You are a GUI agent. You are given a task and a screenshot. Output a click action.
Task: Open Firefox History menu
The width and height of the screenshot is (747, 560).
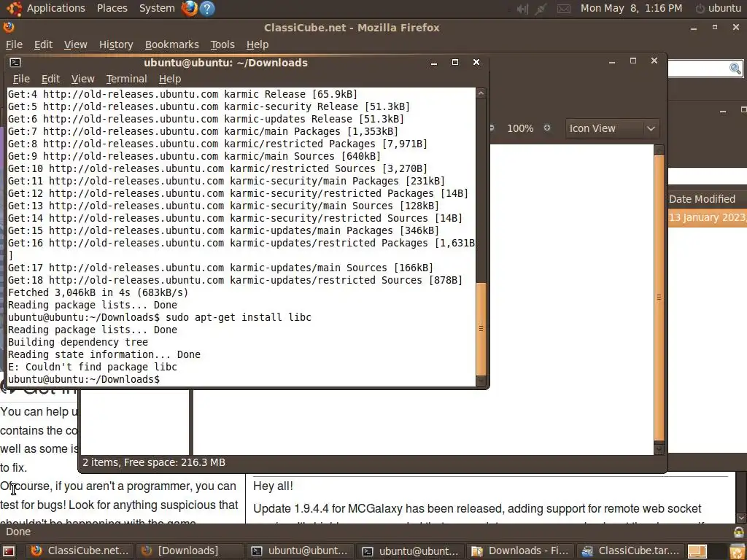[x=116, y=44]
